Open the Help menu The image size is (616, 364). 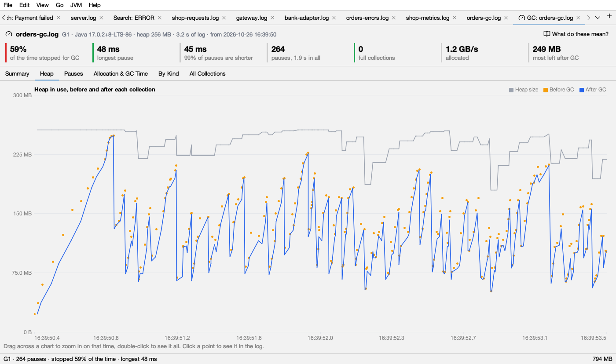coord(95,5)
